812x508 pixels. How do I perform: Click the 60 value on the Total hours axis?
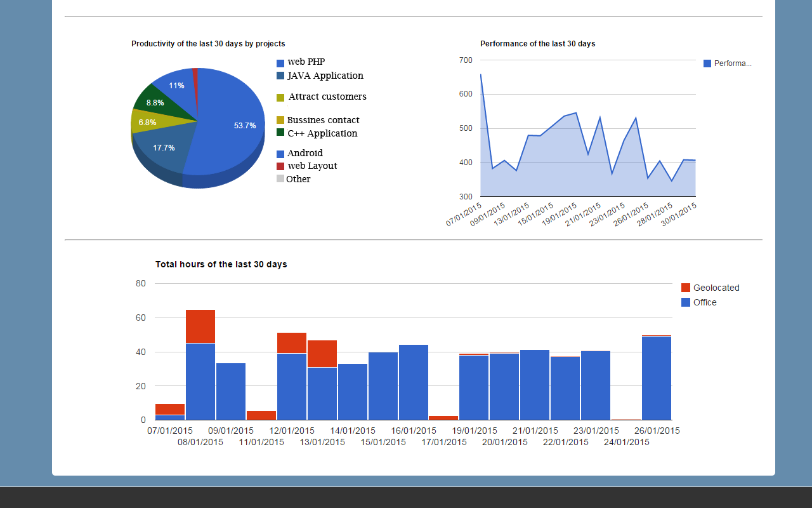141,317
